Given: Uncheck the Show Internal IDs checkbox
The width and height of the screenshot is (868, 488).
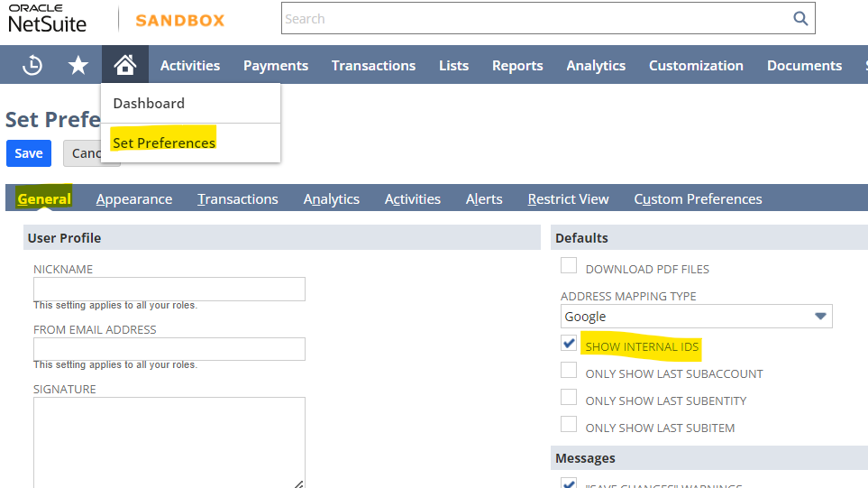Looking at the screenshot, I should point(569,344).
